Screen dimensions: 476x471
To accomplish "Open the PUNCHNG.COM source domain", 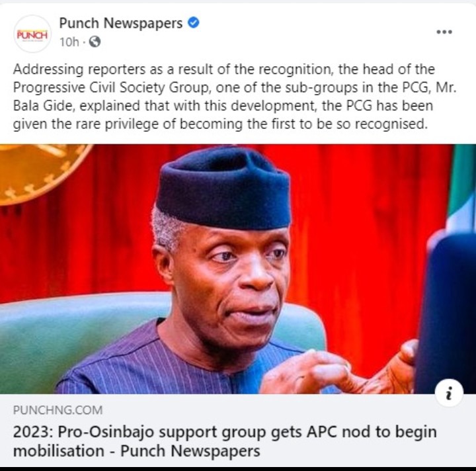I will tap(58, 410).
